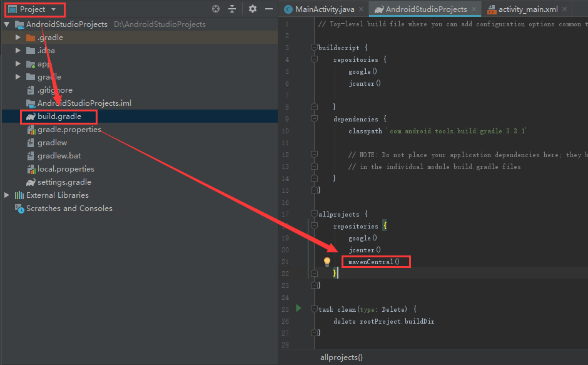588x365 pixels.
Task: Click the Scratches and Consoles icon
Action: tap(21, 208)
